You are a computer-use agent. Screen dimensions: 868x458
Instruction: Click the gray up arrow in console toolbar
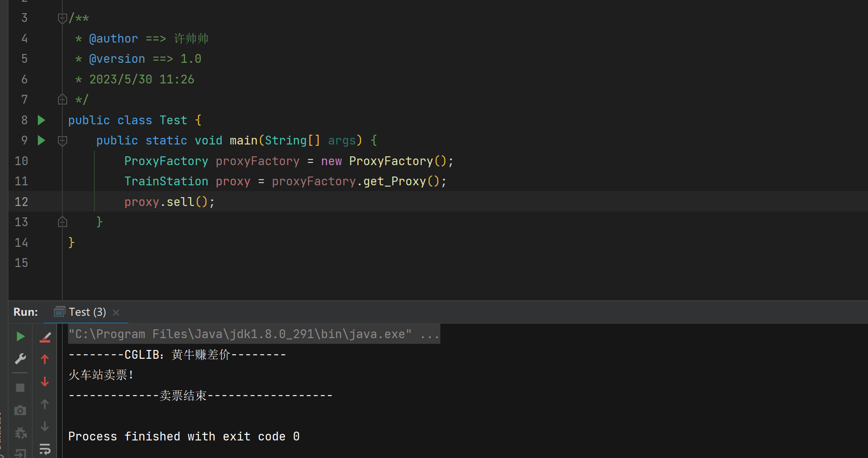(x=45, y=404)
